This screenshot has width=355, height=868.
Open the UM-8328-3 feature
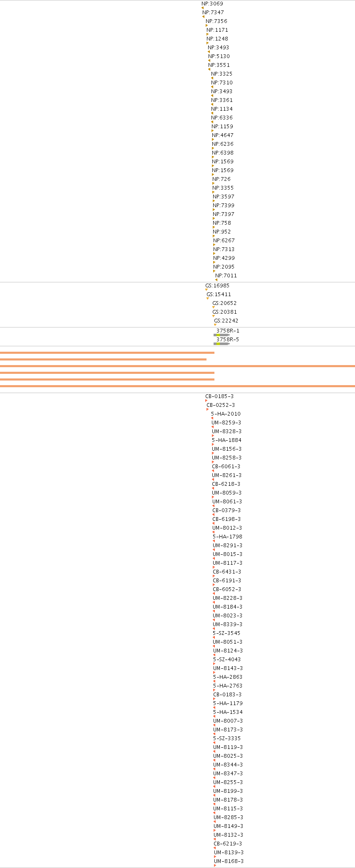click(227, 431)
